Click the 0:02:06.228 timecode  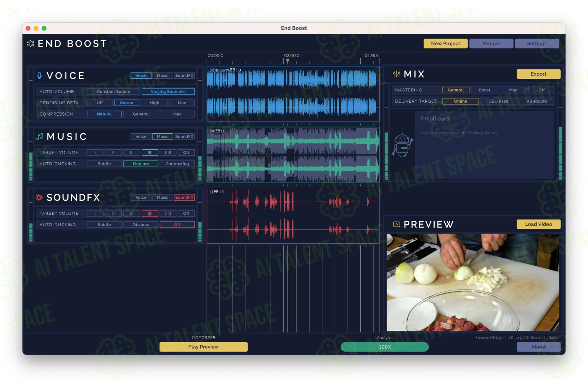click(x=203, y=338)
